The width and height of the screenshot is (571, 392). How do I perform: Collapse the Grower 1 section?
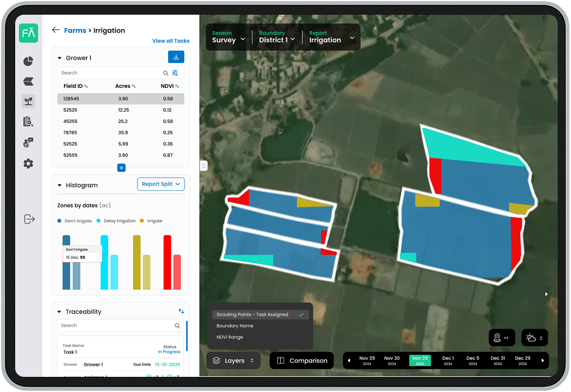[60, 58]
